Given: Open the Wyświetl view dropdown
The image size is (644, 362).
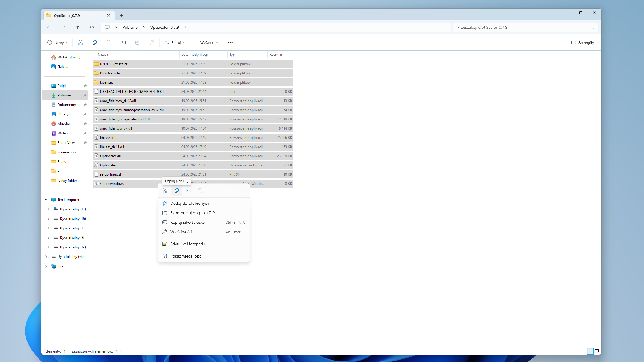Looking at the screenshot, I should (205, 42).
